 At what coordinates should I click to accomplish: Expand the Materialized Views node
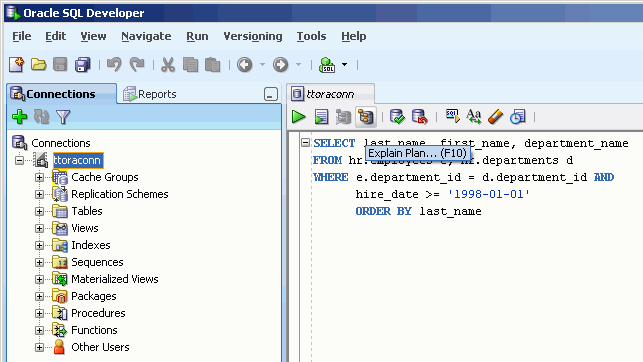(x=39, y=279)
